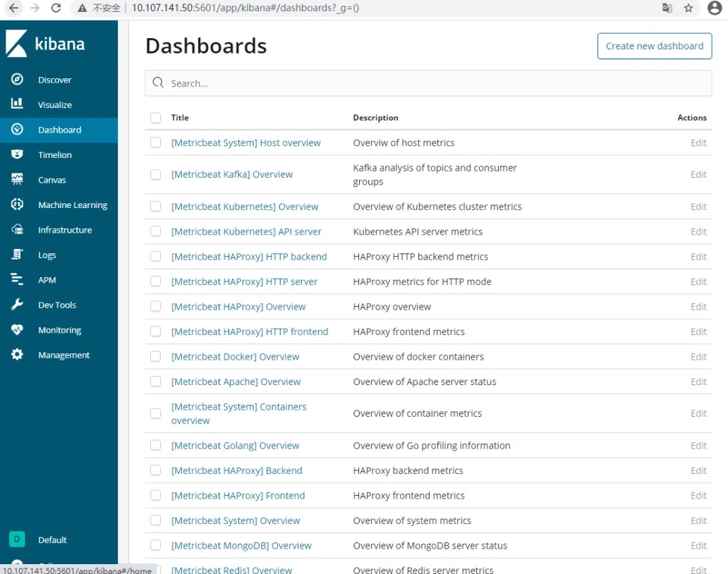This screenshot has width=728, height=574.
Task: Click the Machine Learning icon
Action: (18, 204)
